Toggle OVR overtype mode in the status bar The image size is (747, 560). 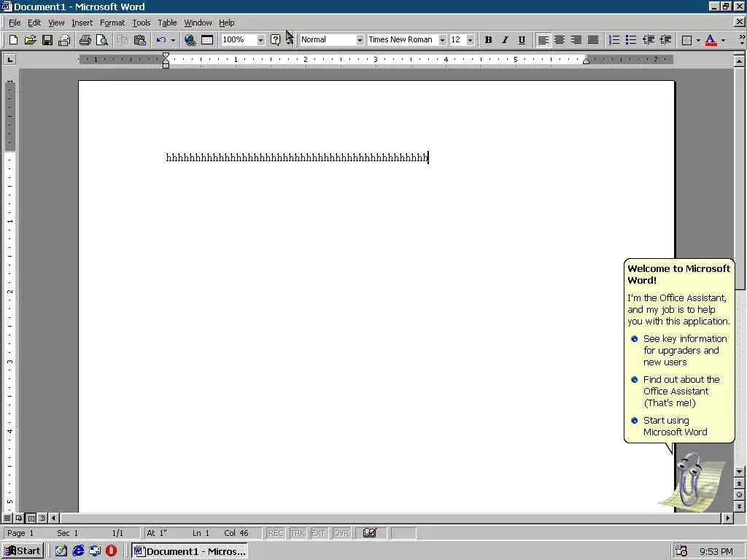(x=341, y=533)
